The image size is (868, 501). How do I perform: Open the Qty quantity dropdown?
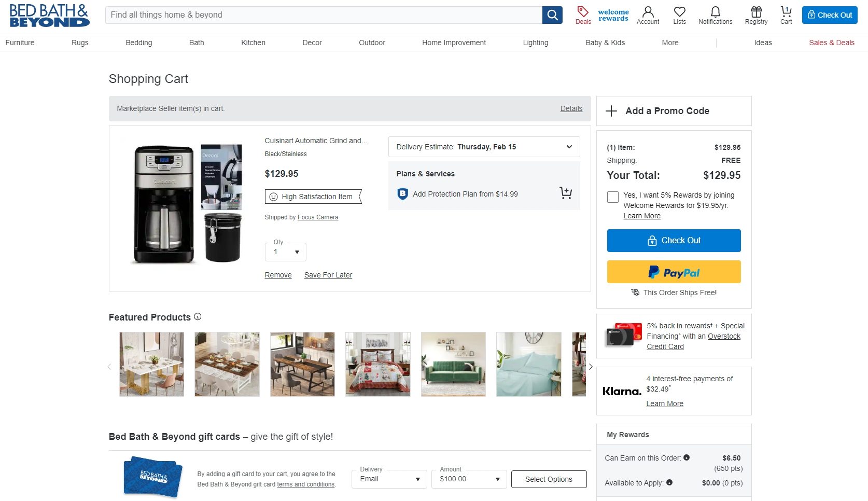click(x=286, y=252)
